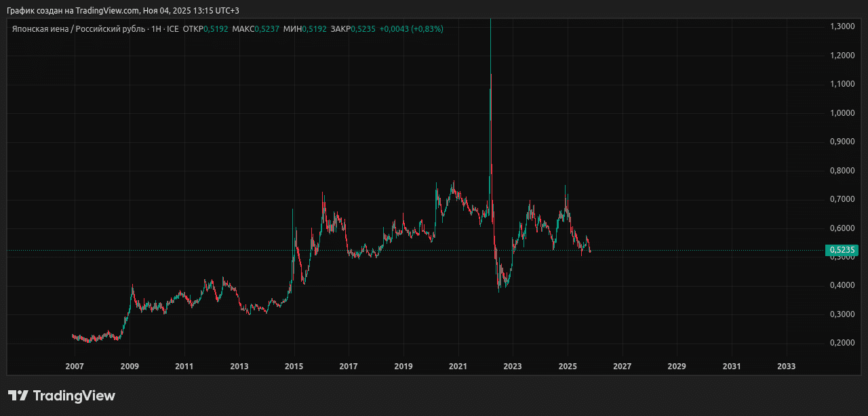The height and width of the screenshot is (416, 868).
Task: Click the 2033 year on time axis
Action: [786, 367]
